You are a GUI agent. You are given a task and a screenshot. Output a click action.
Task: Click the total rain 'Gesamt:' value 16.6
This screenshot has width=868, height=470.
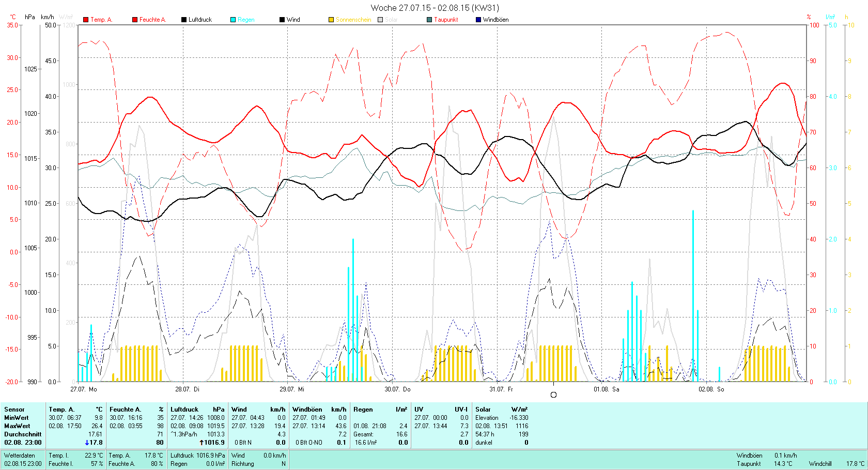(401, 434)
